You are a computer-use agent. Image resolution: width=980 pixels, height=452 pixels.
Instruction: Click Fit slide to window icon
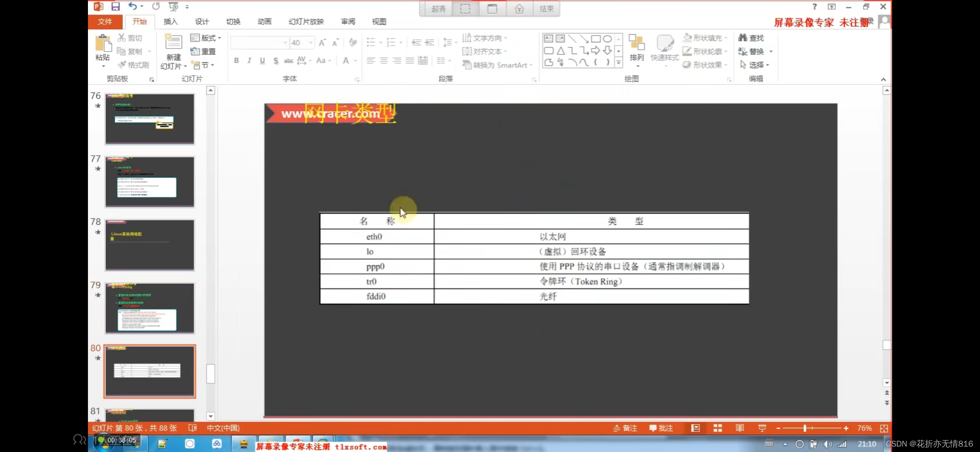(884, 428)
